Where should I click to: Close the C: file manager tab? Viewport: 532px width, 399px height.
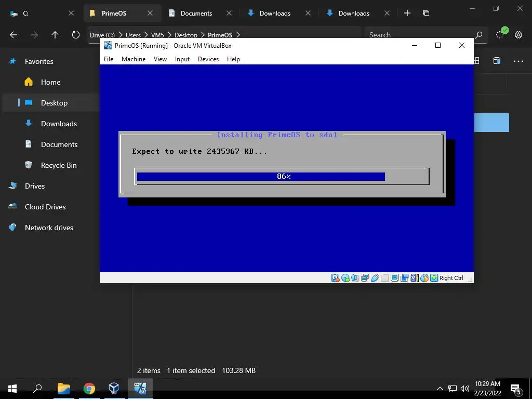coord(71,13)
